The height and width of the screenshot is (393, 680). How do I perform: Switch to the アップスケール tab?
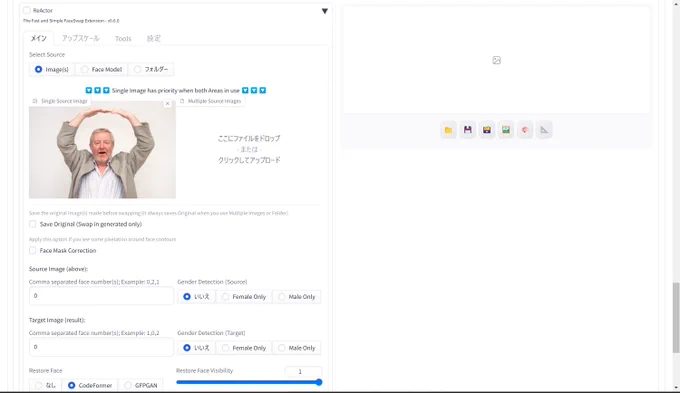(x=81, y=38)
